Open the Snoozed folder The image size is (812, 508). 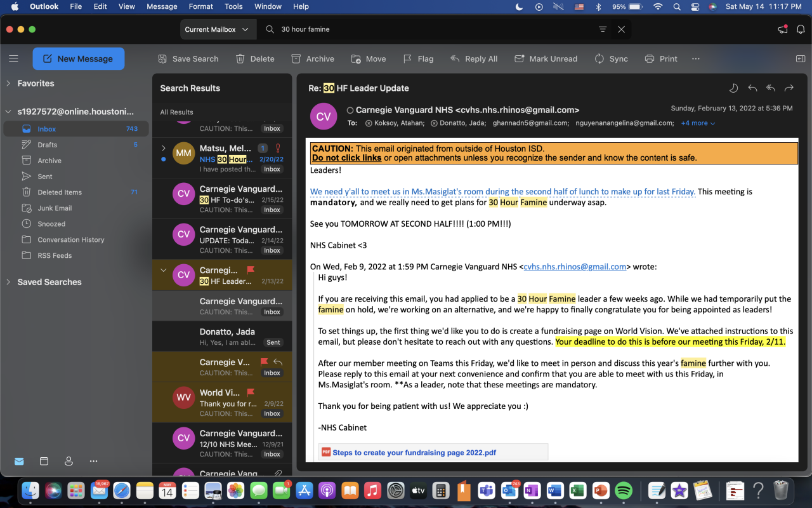76,224
